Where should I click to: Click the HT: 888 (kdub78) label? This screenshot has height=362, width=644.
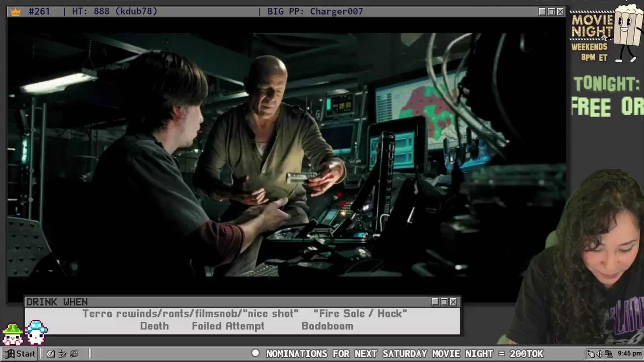click(x=115, y=11)
